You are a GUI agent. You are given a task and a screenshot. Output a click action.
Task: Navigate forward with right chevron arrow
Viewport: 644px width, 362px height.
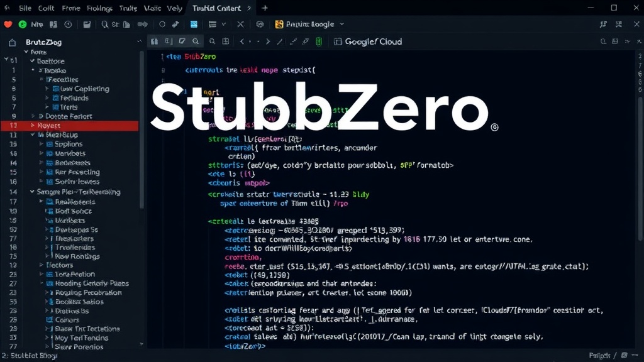pos(268,41)
